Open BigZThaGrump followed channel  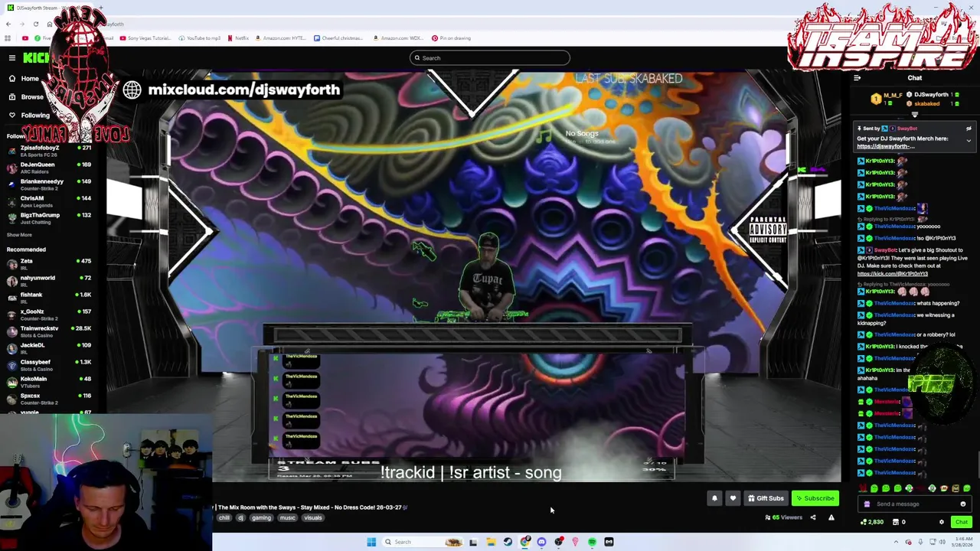pyautogui.click(x=49, y=217)
